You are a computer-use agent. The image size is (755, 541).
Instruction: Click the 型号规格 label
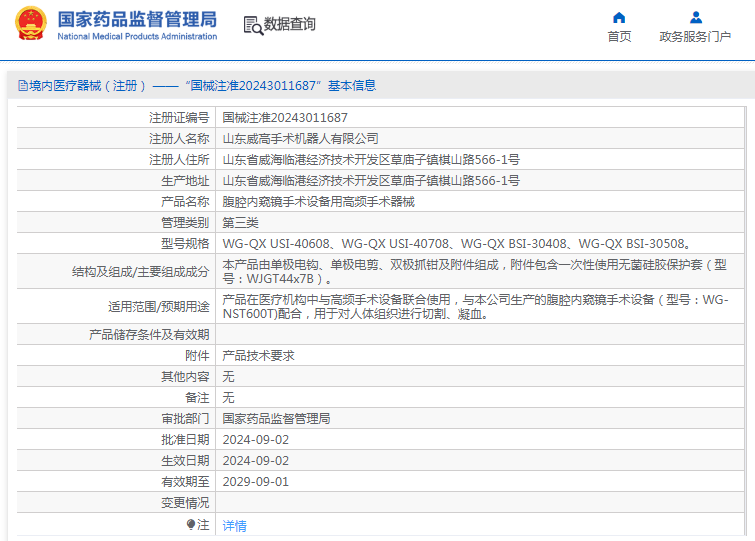click(185, 244)
